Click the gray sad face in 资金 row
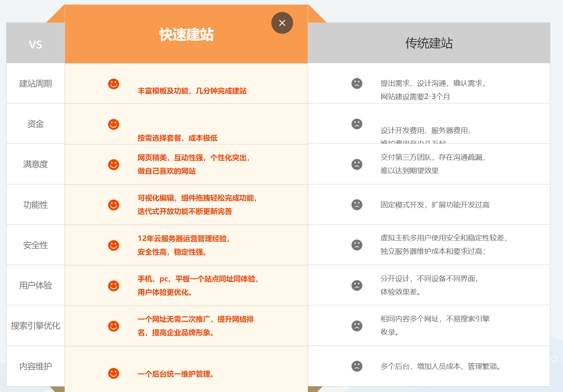Viewport: 563px width, 392px height. click(357, 124)
